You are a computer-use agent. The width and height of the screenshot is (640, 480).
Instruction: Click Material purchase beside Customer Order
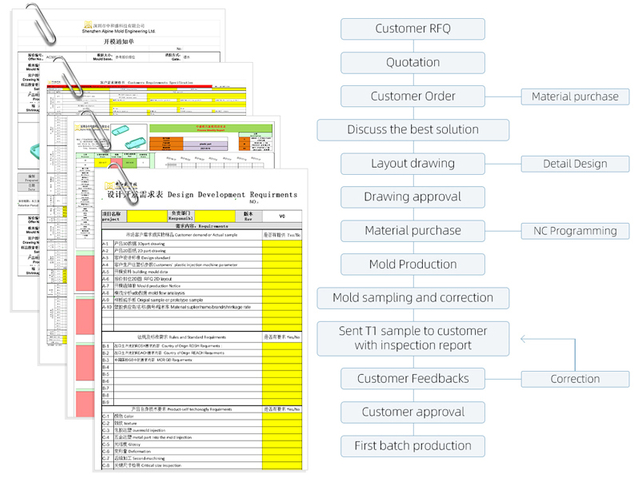574,97
